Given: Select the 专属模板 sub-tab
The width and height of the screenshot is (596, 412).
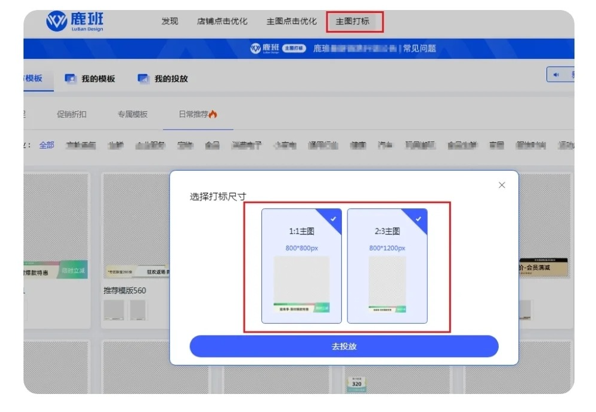Looking at the screenshot, I should point(132,114).
